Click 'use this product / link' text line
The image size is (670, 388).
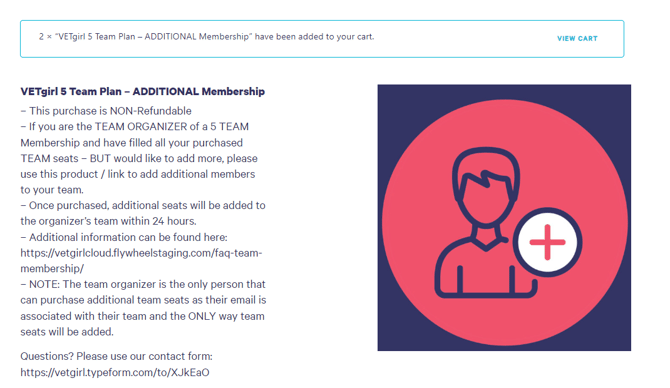click(x=138, y=174)
